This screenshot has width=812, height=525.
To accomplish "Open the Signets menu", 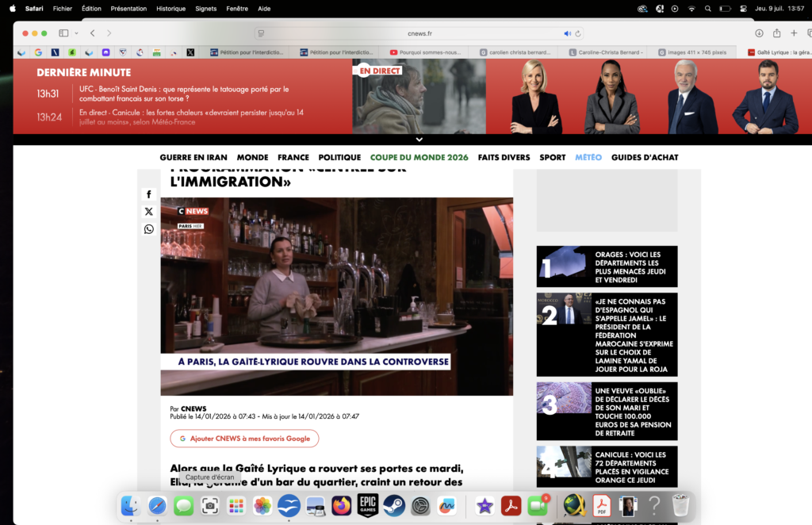I will pos(205,9).
